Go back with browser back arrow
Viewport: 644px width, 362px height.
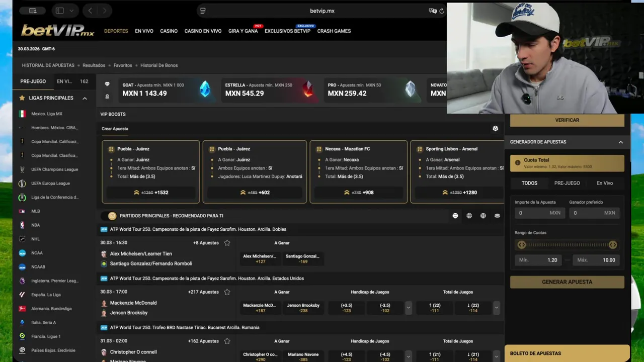point(90,11)
